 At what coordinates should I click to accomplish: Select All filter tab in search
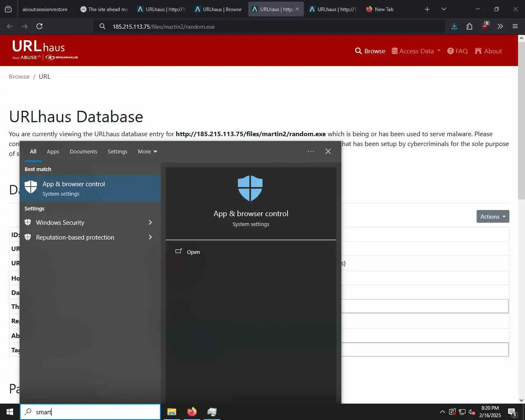(x=33, y=151)
